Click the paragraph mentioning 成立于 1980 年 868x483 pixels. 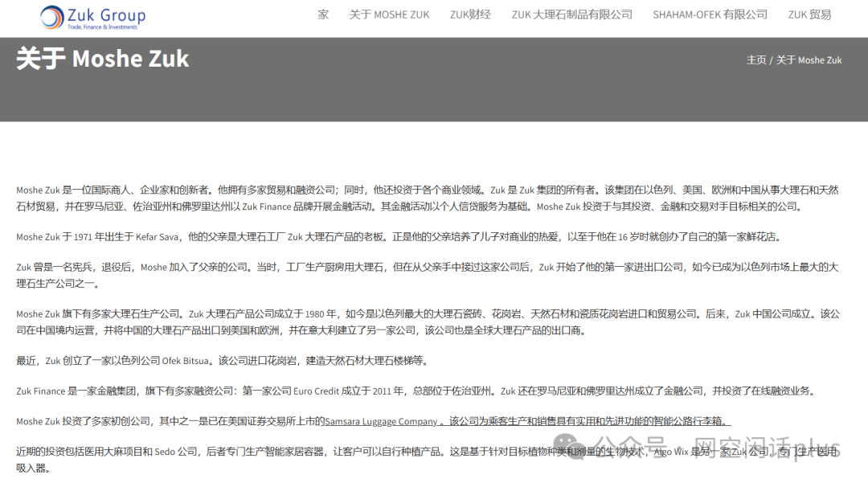pyautogui.click(x=428, y=322)
